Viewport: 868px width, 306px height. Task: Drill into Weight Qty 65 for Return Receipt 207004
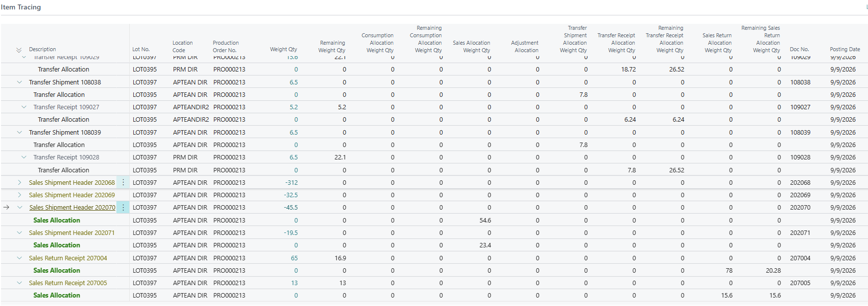point(294,258)
